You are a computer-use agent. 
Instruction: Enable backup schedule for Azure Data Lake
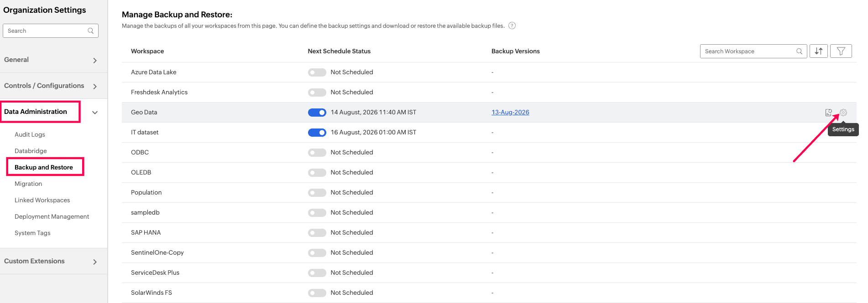coord(317,72)
